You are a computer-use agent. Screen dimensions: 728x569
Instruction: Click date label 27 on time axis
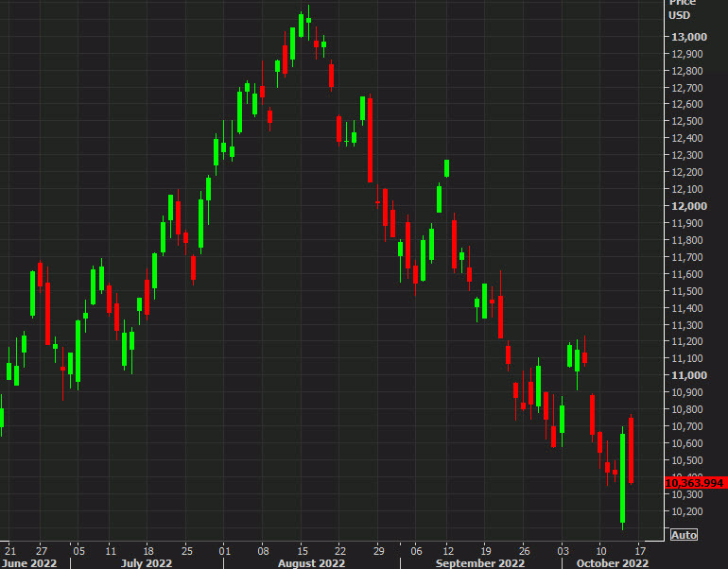pyautogui.click(x=42, y=551)
